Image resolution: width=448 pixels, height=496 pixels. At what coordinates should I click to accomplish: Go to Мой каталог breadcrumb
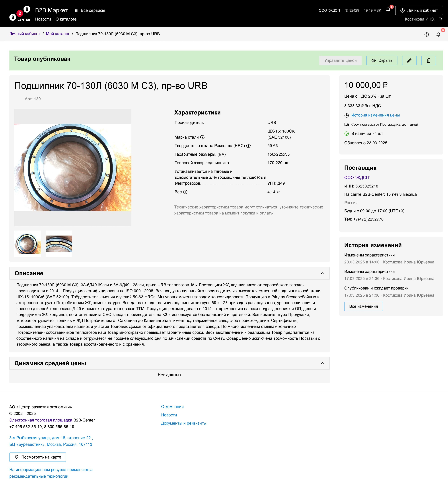pos(58,34)
